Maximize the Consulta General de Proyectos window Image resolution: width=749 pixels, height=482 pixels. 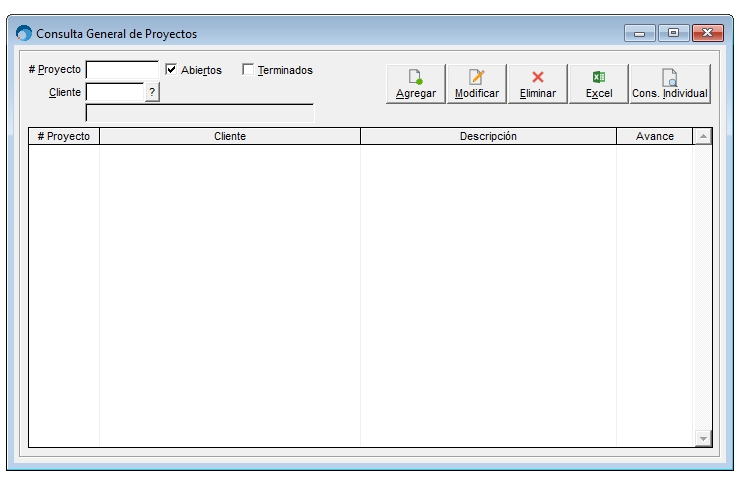[x=673, y=34]
